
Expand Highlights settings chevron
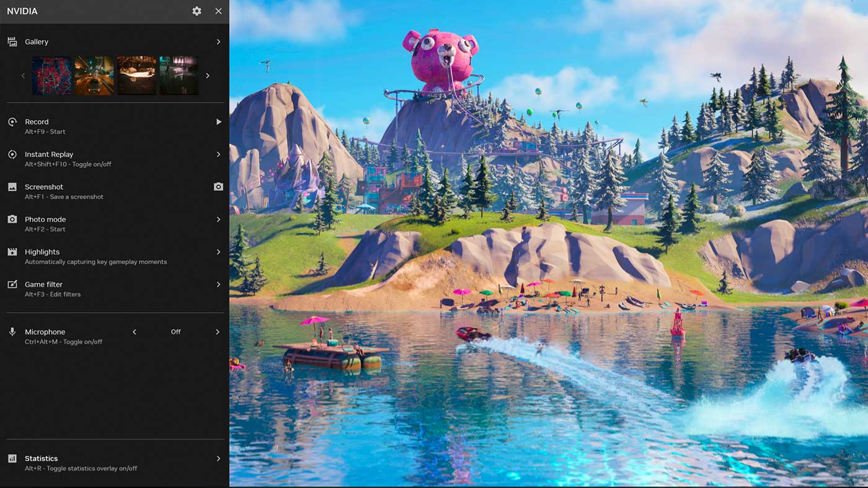click(x=218, y=252)
